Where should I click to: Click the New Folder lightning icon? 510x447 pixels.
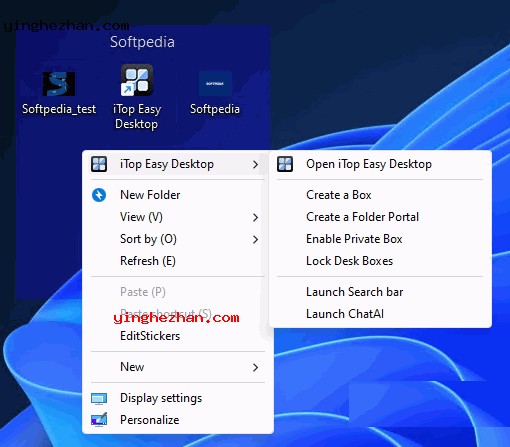coord(99,195)
